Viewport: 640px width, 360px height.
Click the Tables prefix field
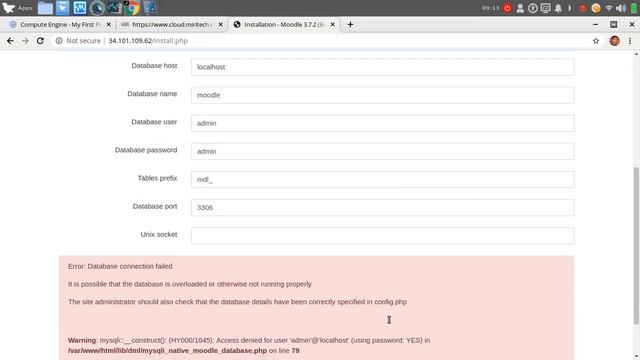click(382, 180)
